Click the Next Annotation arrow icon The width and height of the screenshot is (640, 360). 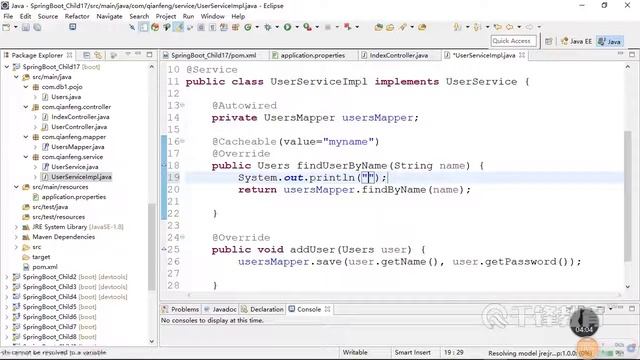[x=458, y=27]
